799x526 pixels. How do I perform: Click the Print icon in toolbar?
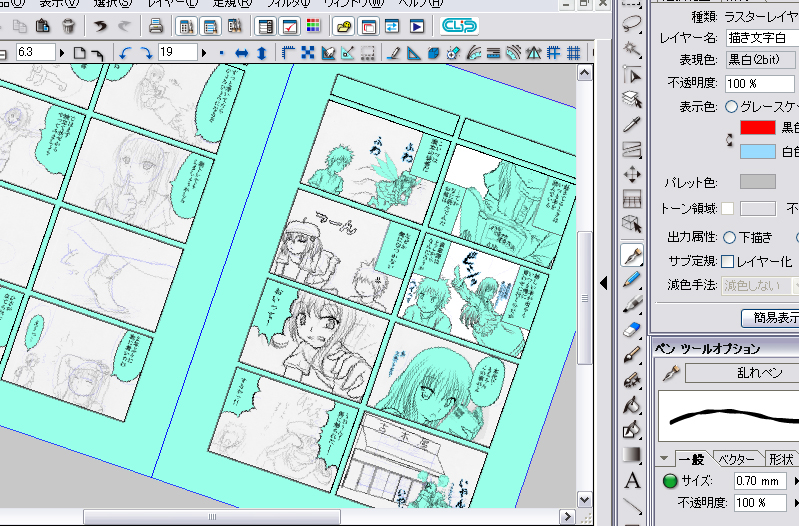(155, 25)
